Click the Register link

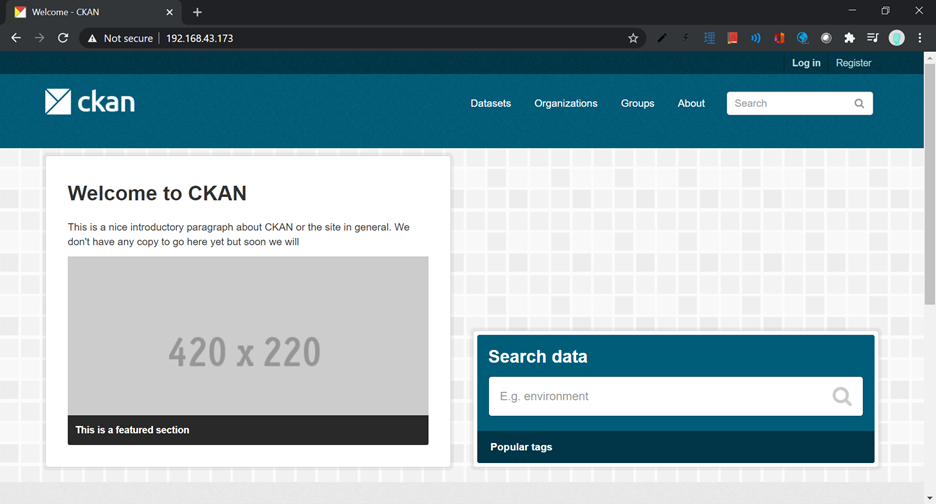click(854, 63)
